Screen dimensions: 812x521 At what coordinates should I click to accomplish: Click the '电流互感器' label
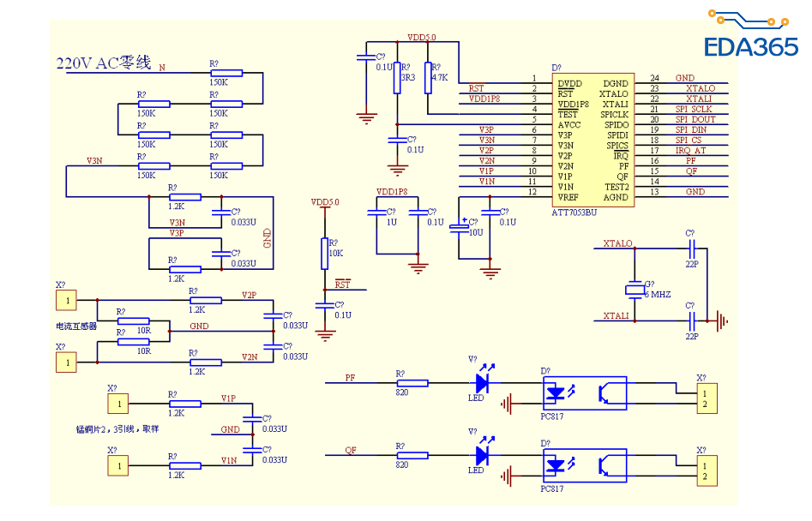click(76, 326)
